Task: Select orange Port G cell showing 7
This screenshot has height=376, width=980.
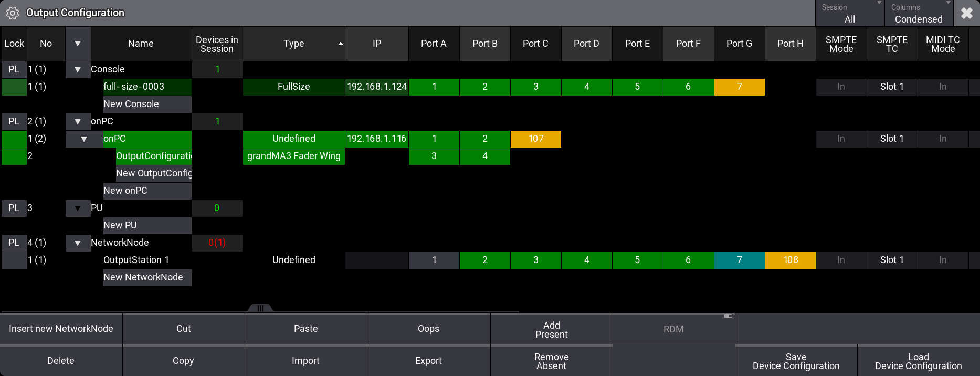Action: (x=739, y=87)
